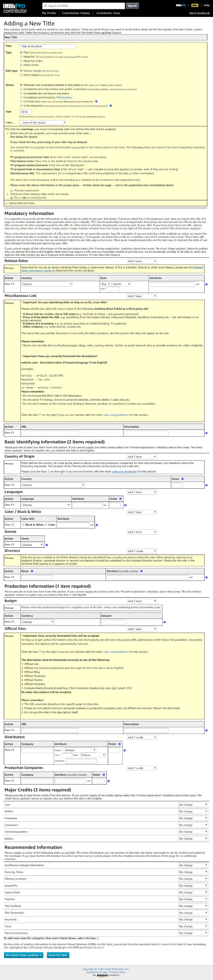Screen dimensions: 213x980
Task: Open the Cast 'No change' dropdown
Action: click(x=193, y=805)
